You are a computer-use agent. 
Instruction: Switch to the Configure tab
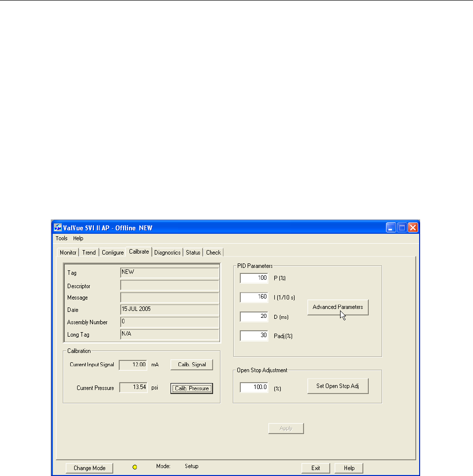coord(113,252)
